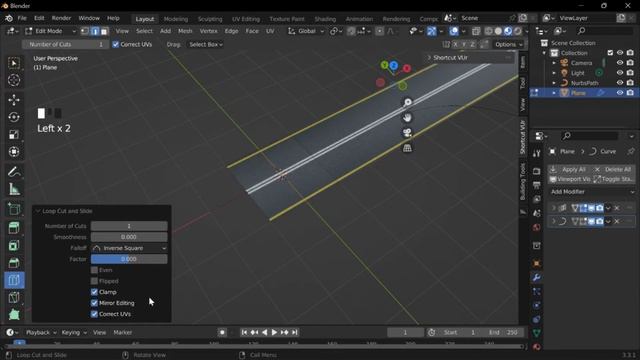Select the Measure tool
The width and height of the screenshot is (640, 360).
pyautogui.click(x=14, y=189)
